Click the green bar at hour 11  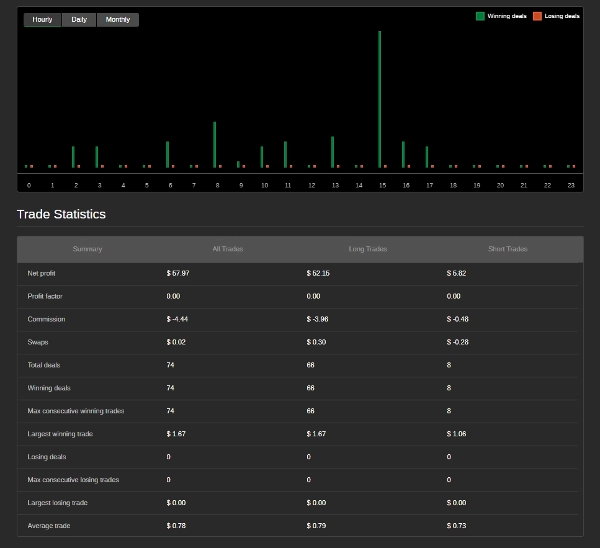pos(285,155)
